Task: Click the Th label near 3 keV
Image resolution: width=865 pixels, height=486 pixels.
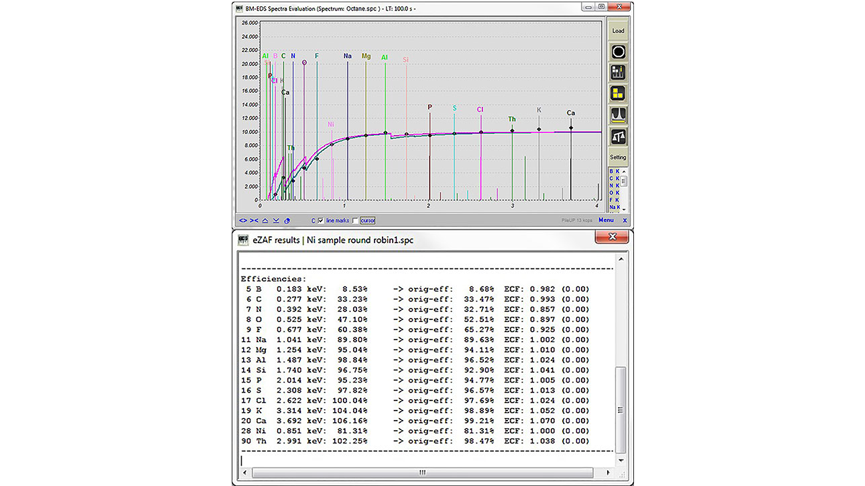Action: click(512, 119)
